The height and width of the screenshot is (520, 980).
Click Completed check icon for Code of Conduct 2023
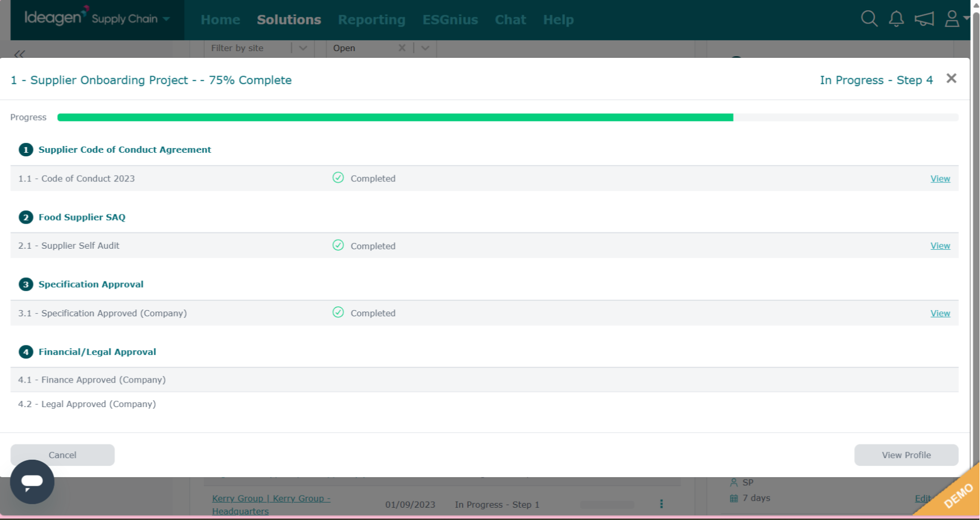pos(338,178)
